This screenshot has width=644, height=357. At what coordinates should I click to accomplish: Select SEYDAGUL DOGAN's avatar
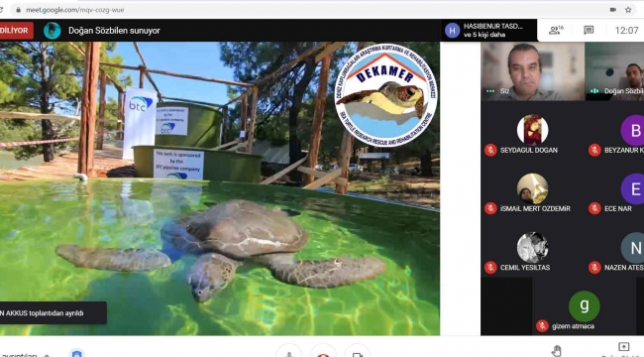pyautogui.click(x=532, y=130)
